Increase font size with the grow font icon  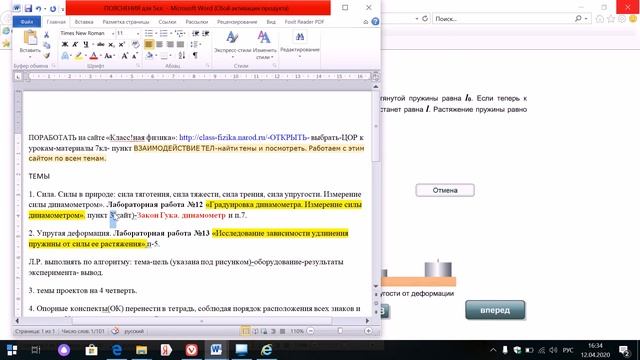pyautogui.click(x=125, y=56)
